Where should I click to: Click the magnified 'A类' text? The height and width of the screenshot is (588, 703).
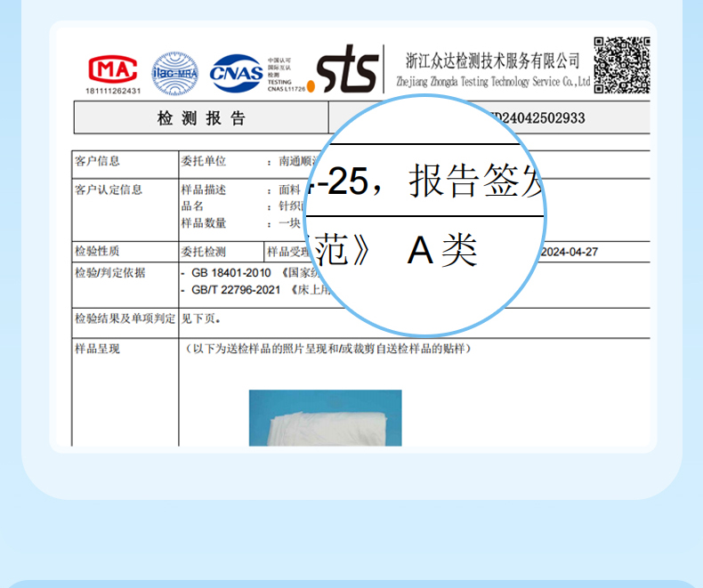coord(442,252)
